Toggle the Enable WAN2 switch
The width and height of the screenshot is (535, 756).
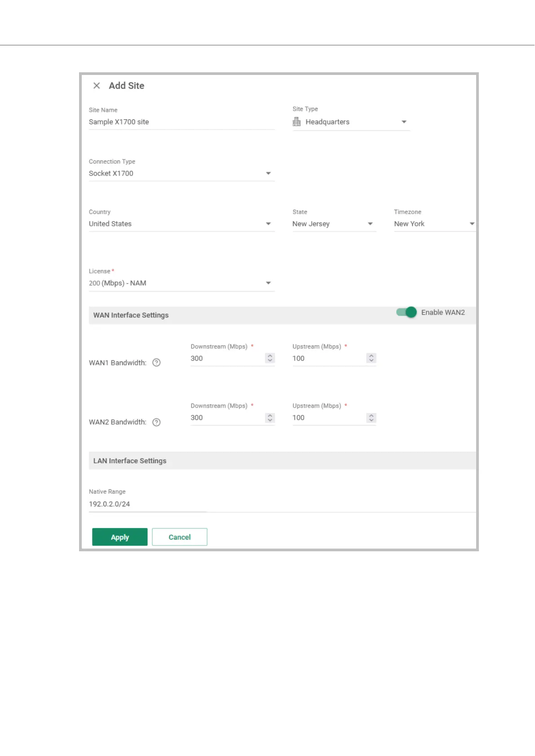click(407, 312)
